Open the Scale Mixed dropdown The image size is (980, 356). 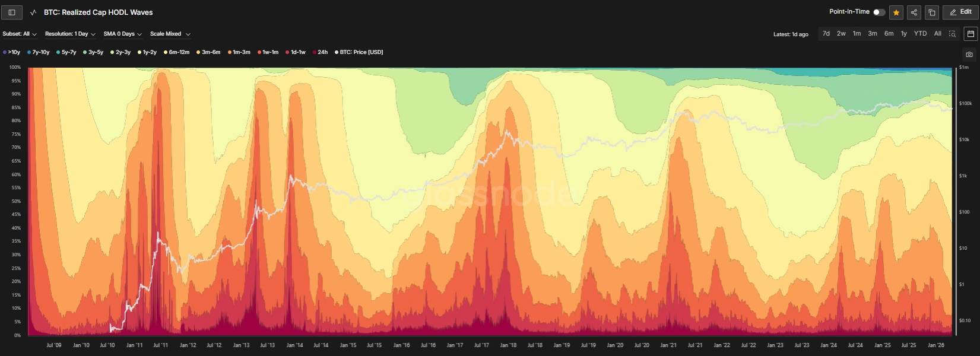coord(170,34)
